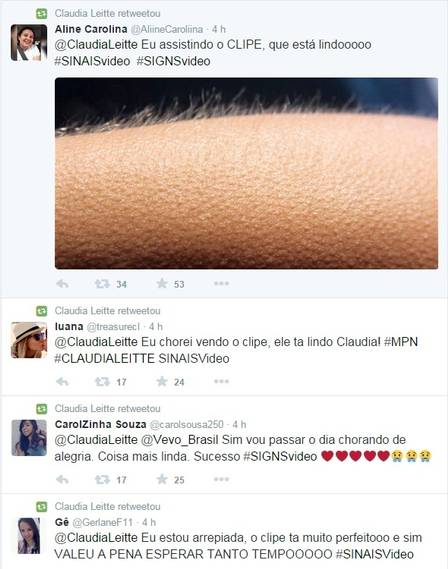Reply to Iuana's tweet
The height and width of the screenshot is (569, 448).
pos(62,382)
